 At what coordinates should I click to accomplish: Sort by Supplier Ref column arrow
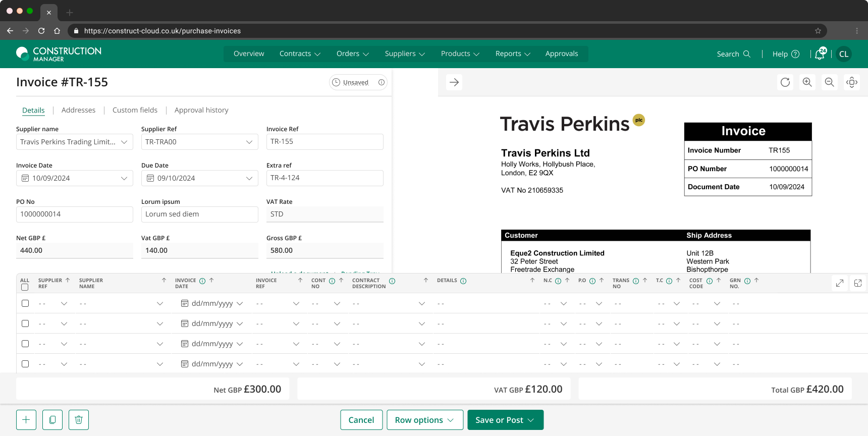[68, 280]
